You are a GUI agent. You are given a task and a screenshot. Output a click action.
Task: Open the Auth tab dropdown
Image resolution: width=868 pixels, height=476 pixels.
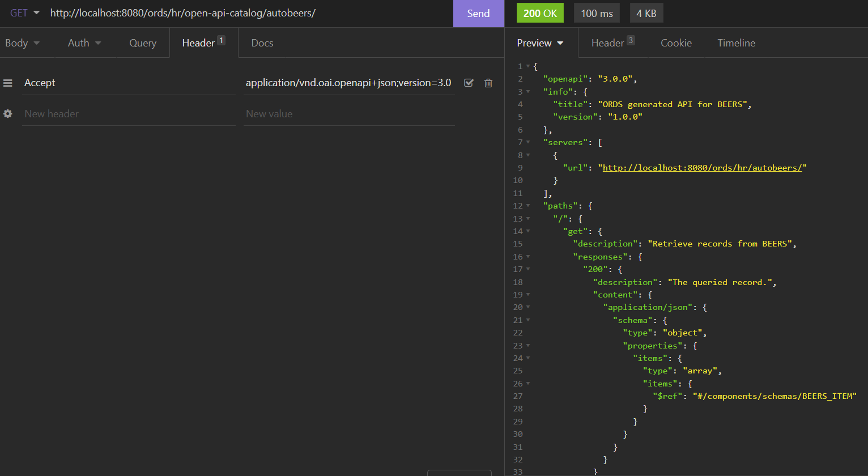pyautogui.click(x=84, y=43)
